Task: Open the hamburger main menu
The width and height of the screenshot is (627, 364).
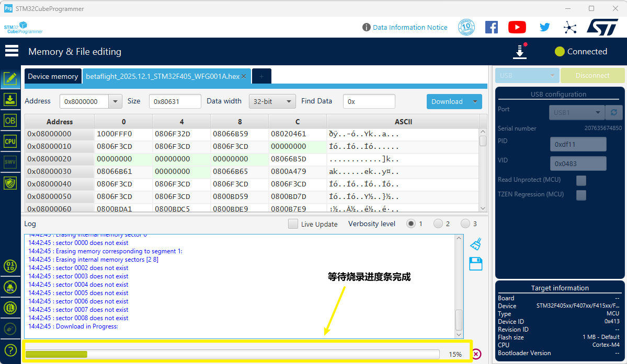Action: coord(12,51)
